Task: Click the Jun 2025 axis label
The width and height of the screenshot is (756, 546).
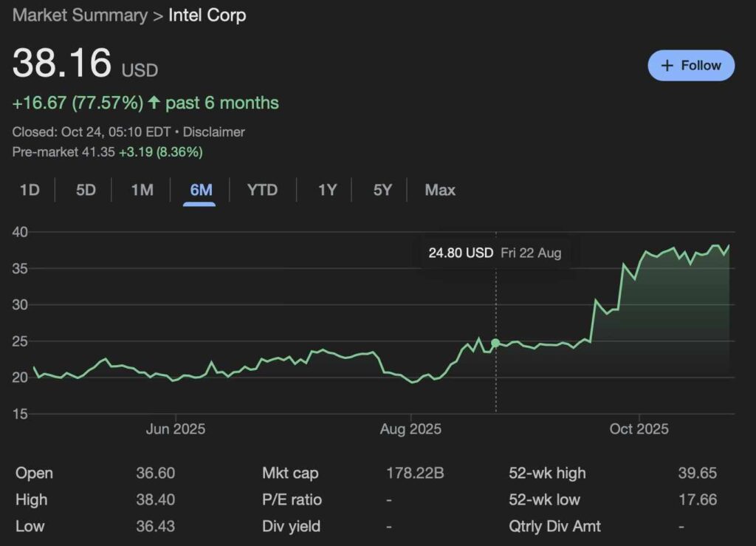Action: (x=175, y=429)
